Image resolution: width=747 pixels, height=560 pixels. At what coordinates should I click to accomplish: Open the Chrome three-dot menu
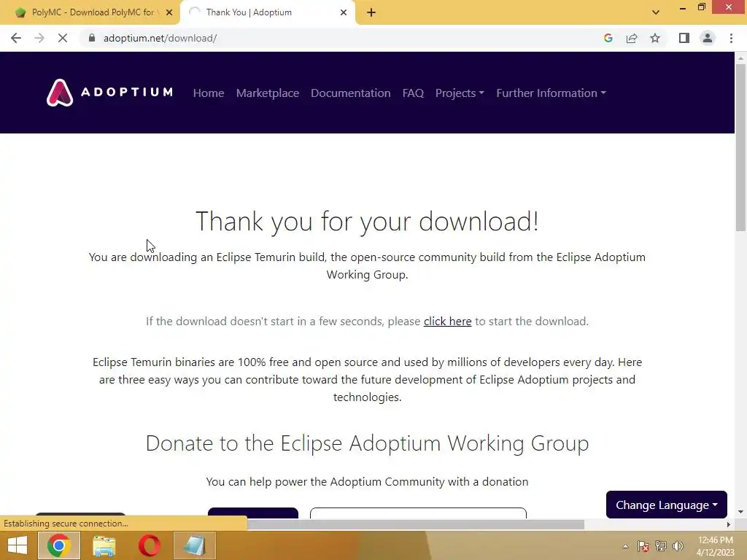pos(731,38)
